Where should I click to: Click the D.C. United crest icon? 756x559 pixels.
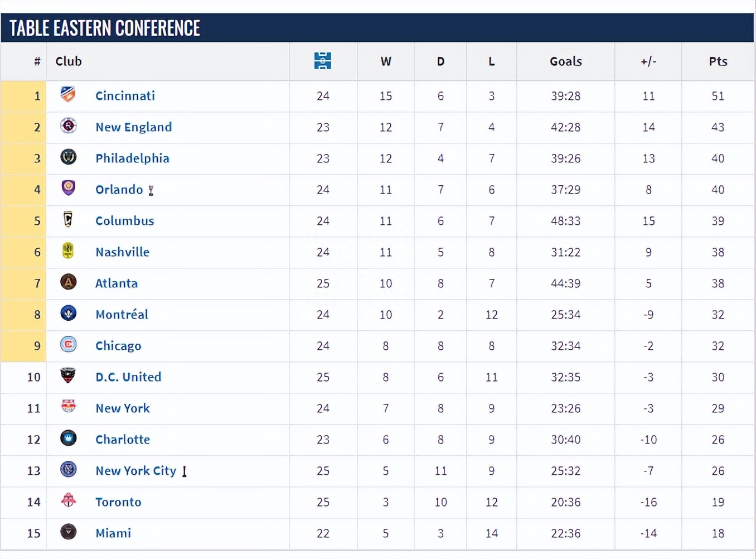(68, 375)
